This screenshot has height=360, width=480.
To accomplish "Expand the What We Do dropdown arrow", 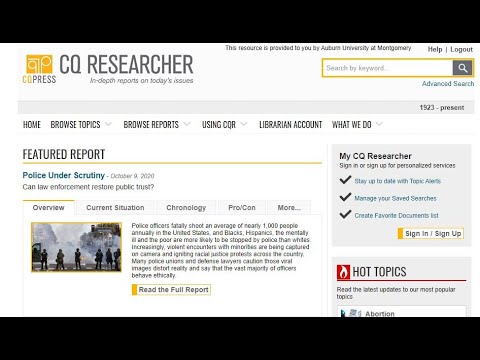I will 379,124.
